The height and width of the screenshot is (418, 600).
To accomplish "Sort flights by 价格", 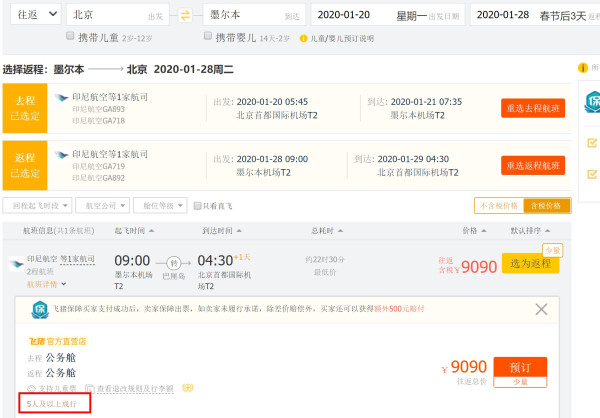I will tap(474, 231).
